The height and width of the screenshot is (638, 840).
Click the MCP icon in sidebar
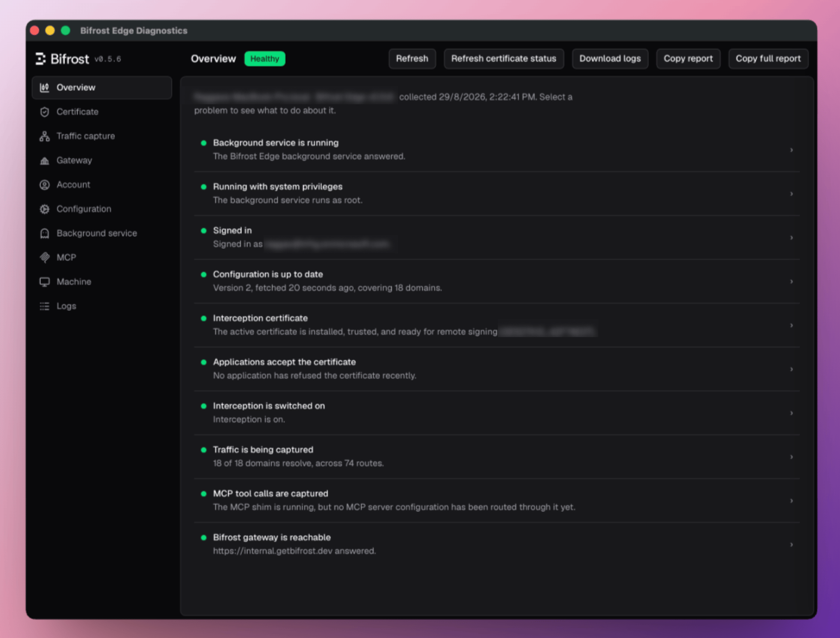pos(45,258)
